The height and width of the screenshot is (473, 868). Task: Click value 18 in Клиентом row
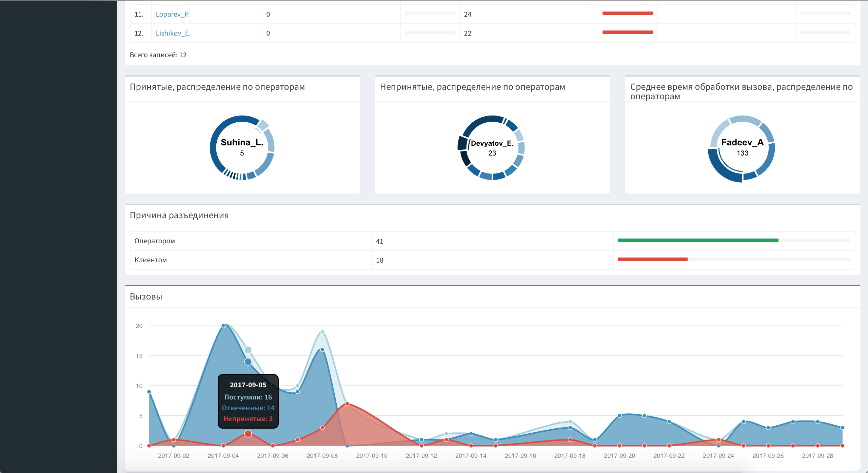[379, 260]
